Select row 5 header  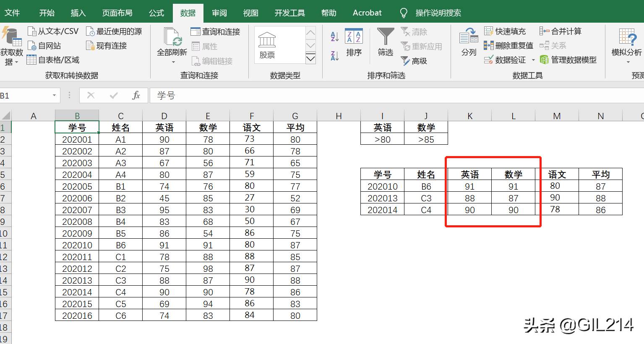5,175
